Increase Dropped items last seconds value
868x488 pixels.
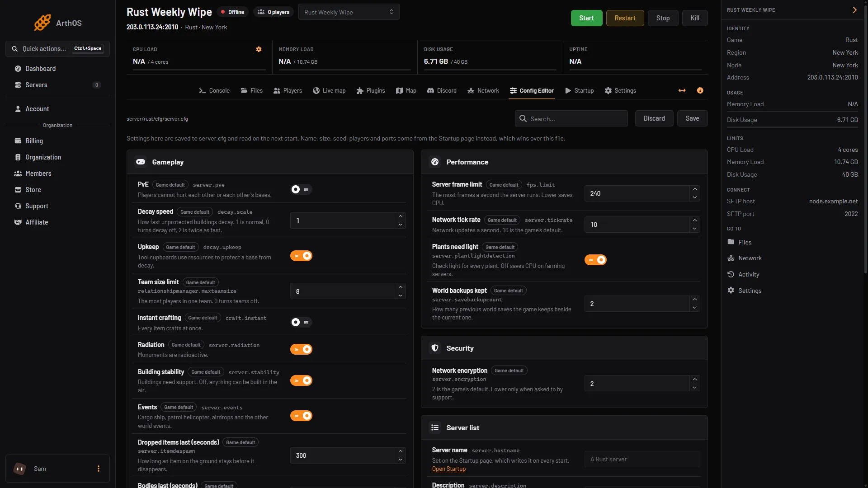(400, 451)
